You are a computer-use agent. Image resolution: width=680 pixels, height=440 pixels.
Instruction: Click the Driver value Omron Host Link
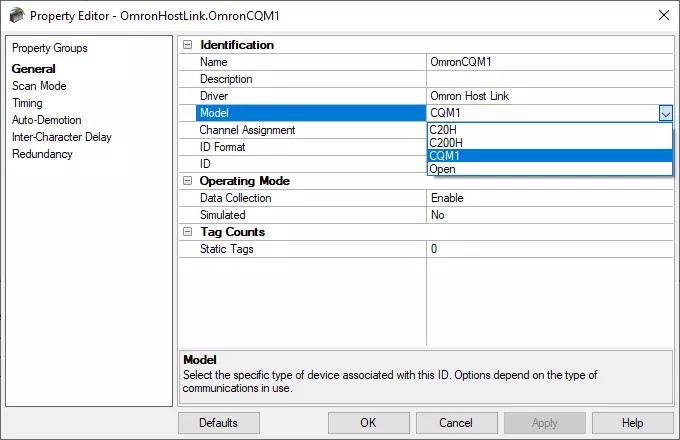pos(549,96)
